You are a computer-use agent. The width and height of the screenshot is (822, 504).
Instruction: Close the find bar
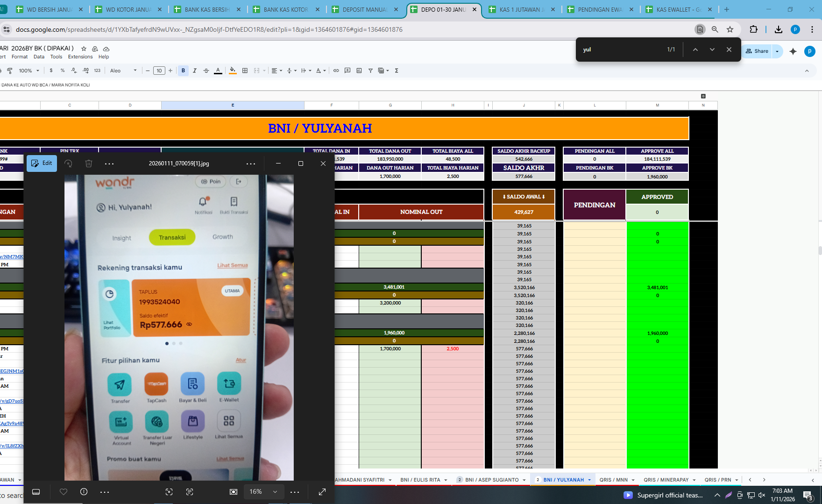[729, 50]
